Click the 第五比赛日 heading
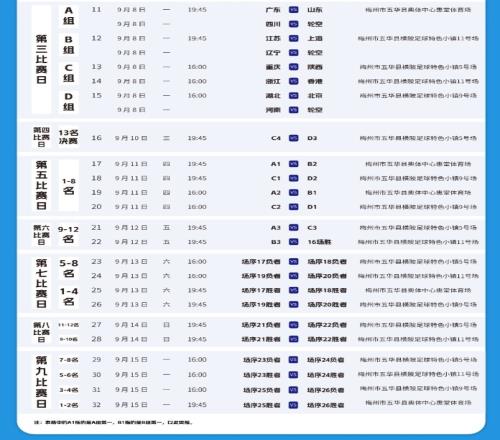 [41, 185]
